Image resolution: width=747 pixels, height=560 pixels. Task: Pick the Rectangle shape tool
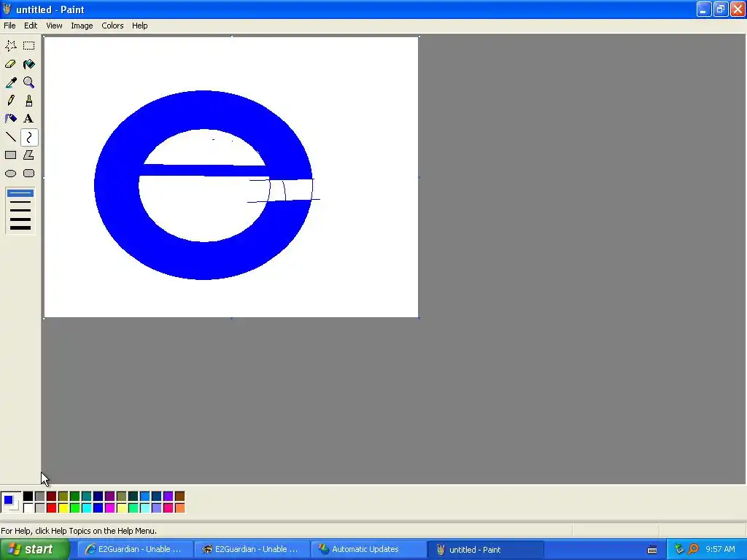pos(10,155)
